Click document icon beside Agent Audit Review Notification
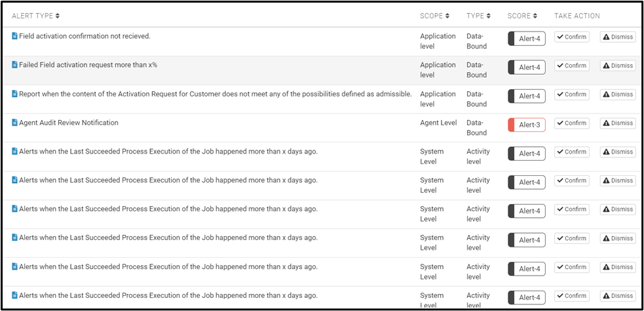The image size is (644, 311). (14, 123)
